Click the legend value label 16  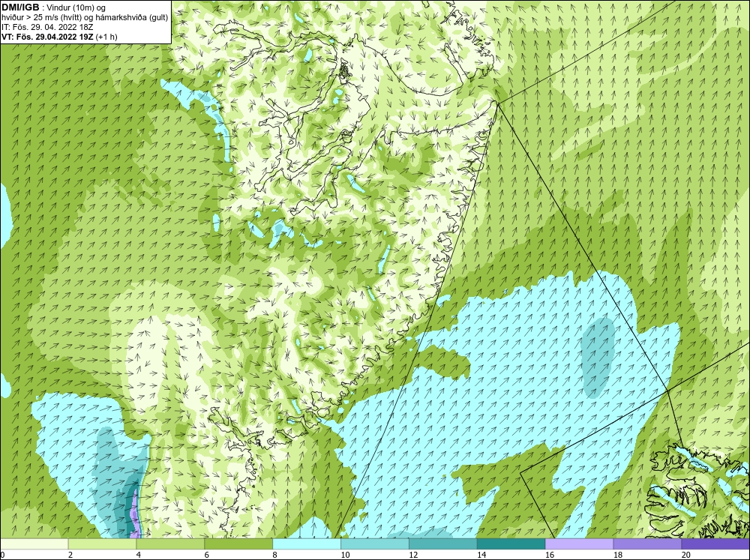coord(550,555)
